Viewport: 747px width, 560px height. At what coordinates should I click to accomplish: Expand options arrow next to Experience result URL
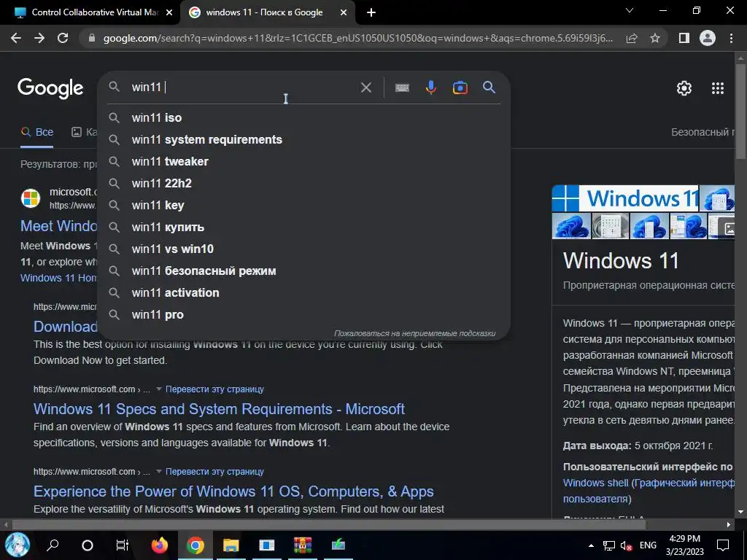coord(158,472)
